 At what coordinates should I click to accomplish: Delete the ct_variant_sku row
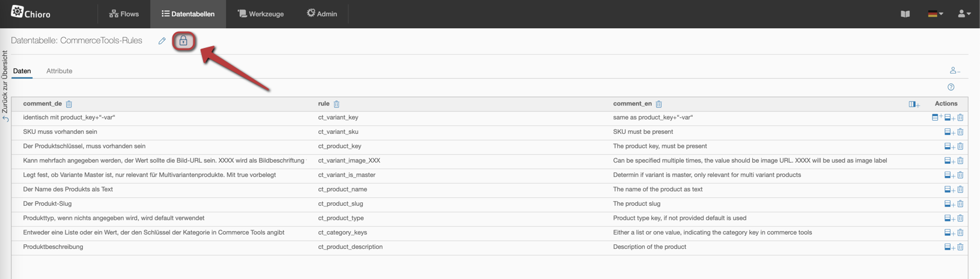tap(960, 132)
